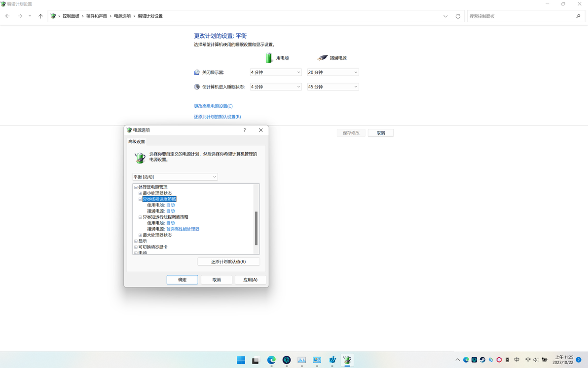
Task: Go back using the navigation arrow
Action: [x=7, y=16]
